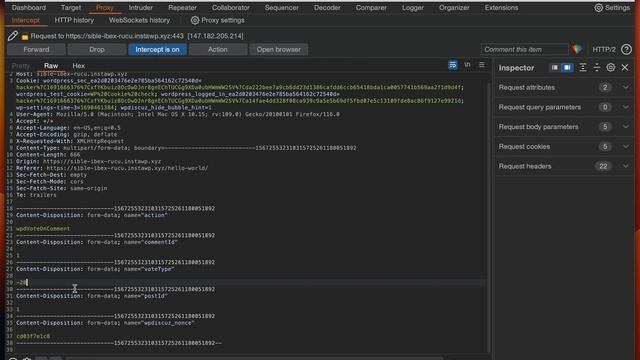This screenshot has height=360, width=640.
Task: Open the help question mark icon
Action: [626, 49]
